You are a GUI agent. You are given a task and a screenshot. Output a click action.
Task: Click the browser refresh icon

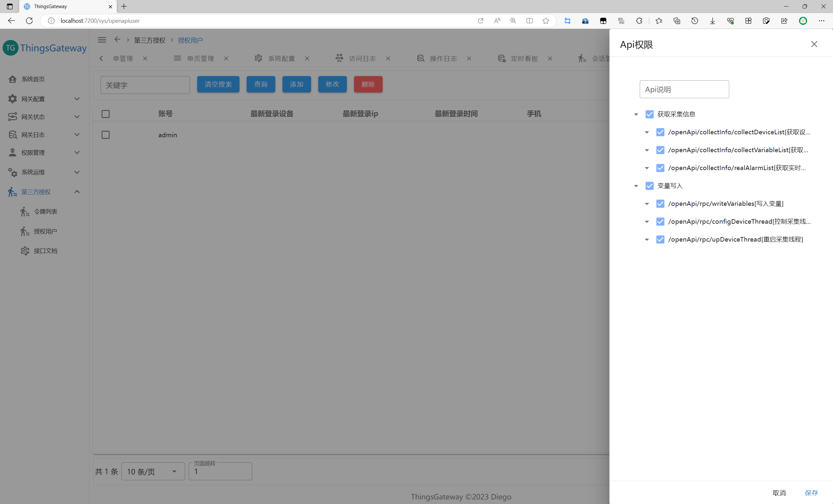click(x=29, y=20)
